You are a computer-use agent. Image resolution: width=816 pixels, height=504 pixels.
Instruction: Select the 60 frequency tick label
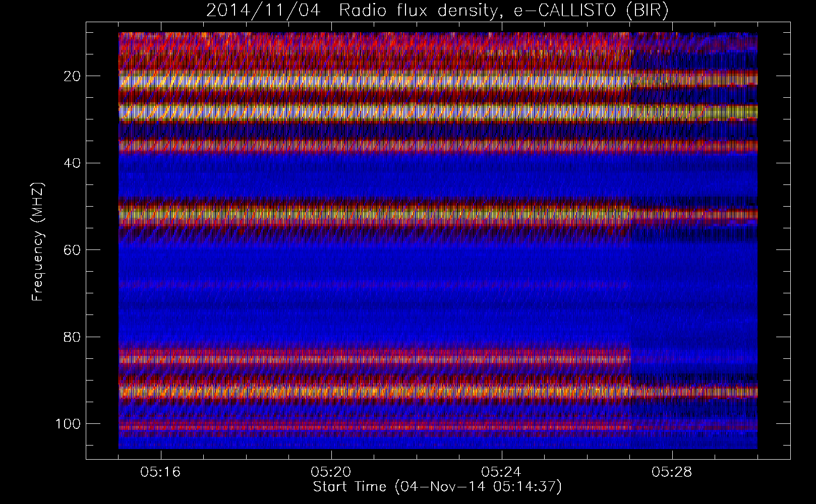71,249
